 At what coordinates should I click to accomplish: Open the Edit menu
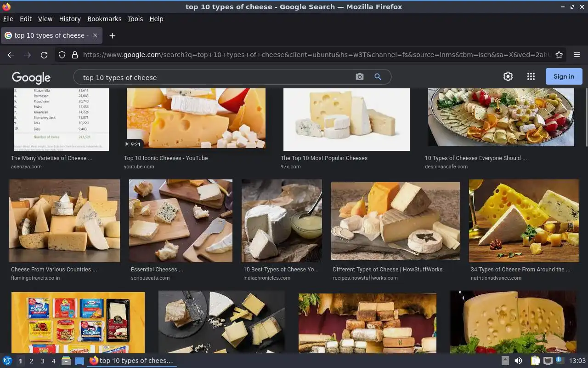click(26, 19)
